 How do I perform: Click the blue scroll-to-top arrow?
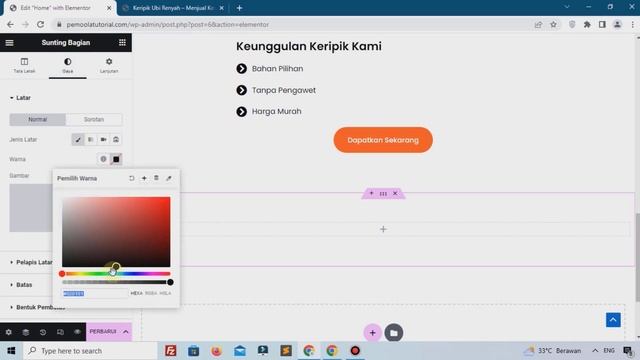coord(613,320)
